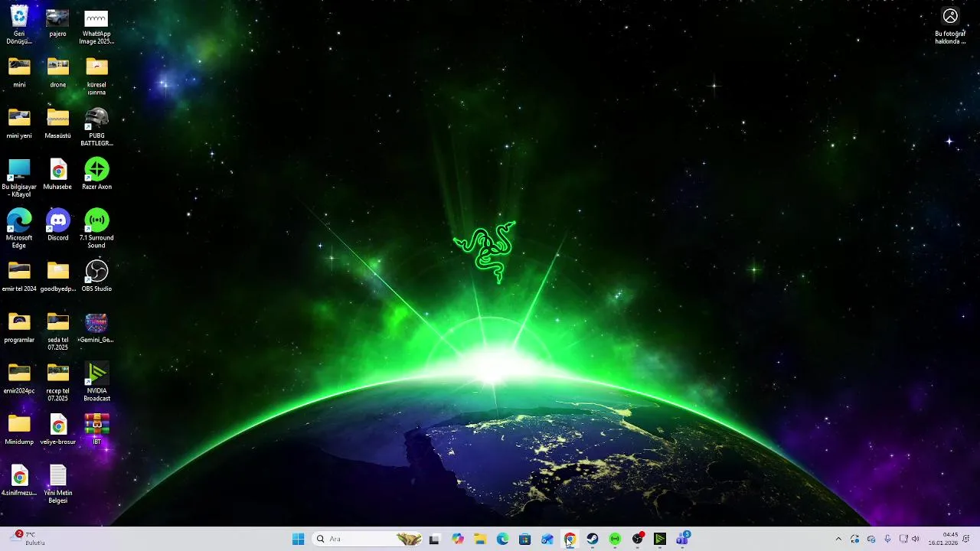Select the Gemini_Ge... image file icon
This screenshot has height=551, width=980.
pyautogui.click(x=96, y=328)
